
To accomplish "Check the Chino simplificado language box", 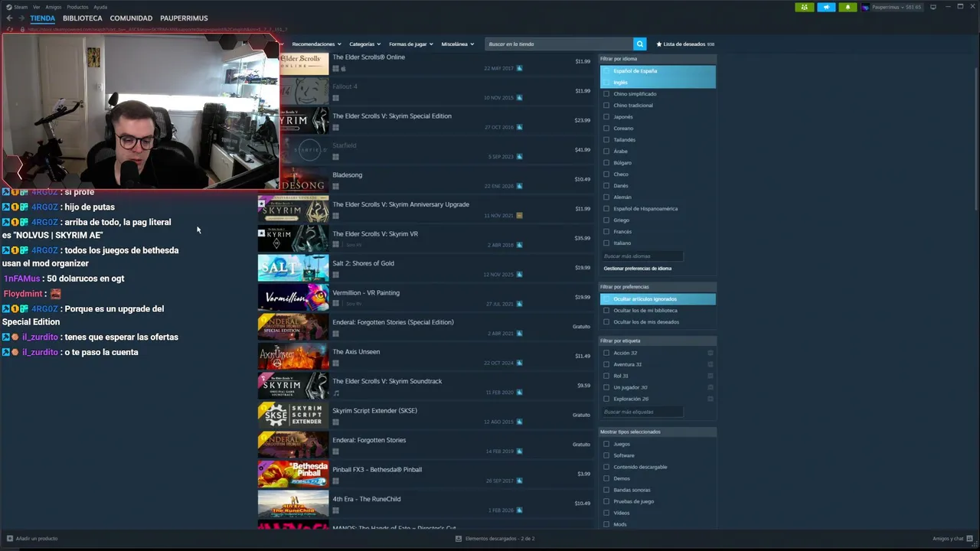I will pos(606,93).
